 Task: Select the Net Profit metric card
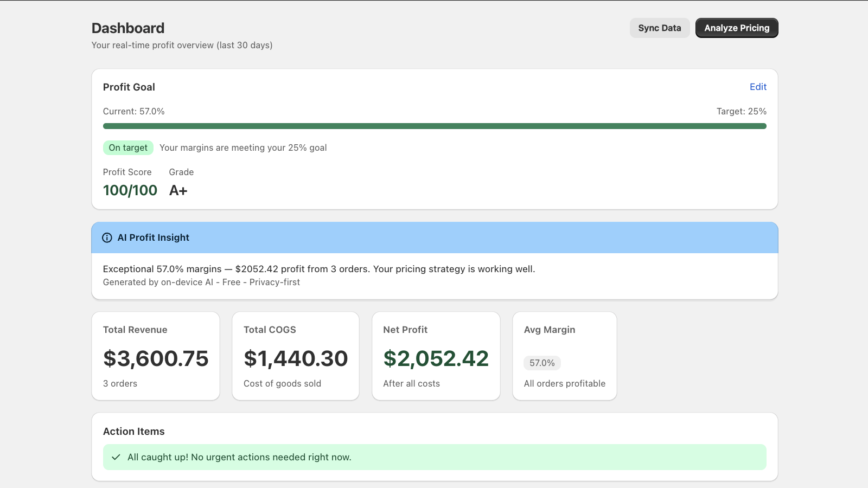tap(436, 356)
